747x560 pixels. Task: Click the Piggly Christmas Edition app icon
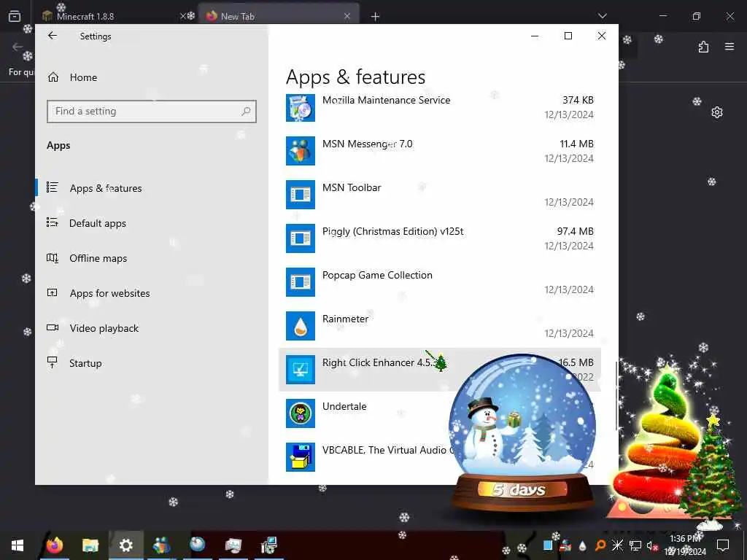[300, 238]
